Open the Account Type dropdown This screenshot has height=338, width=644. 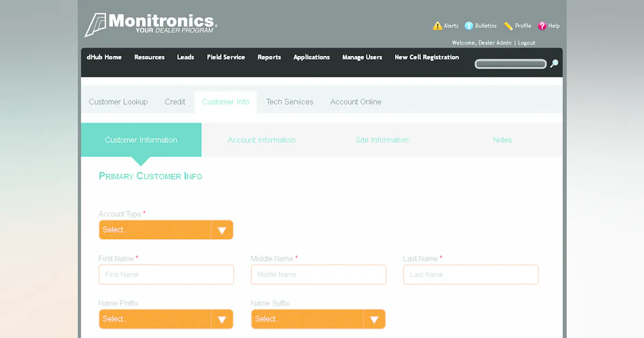tap(166, 230)
